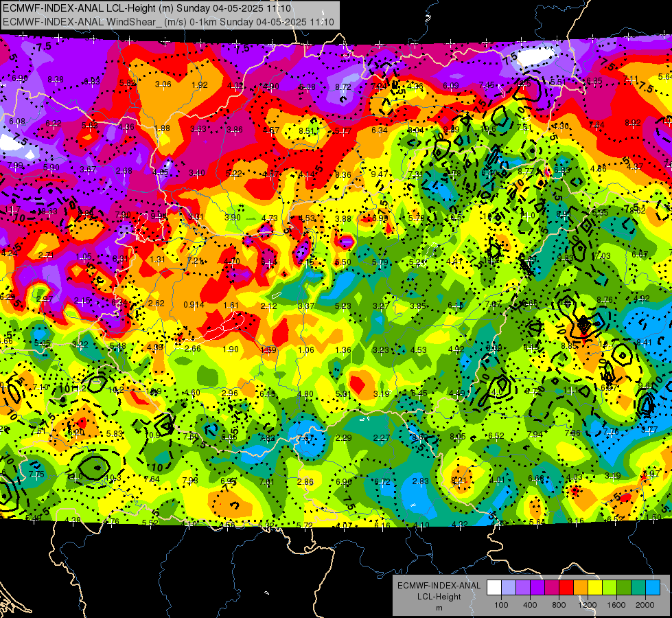The width and height of the screenshot is (672, 618).
Task: Click the legend tick label '2000'
Action: [x=645, y=605]
